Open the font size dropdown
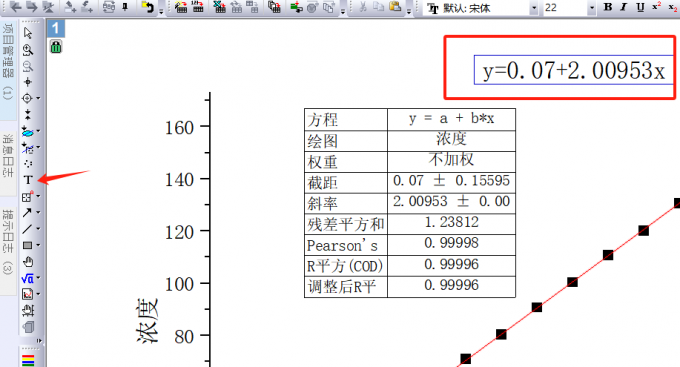680x367 pixels. click(592, 8)
